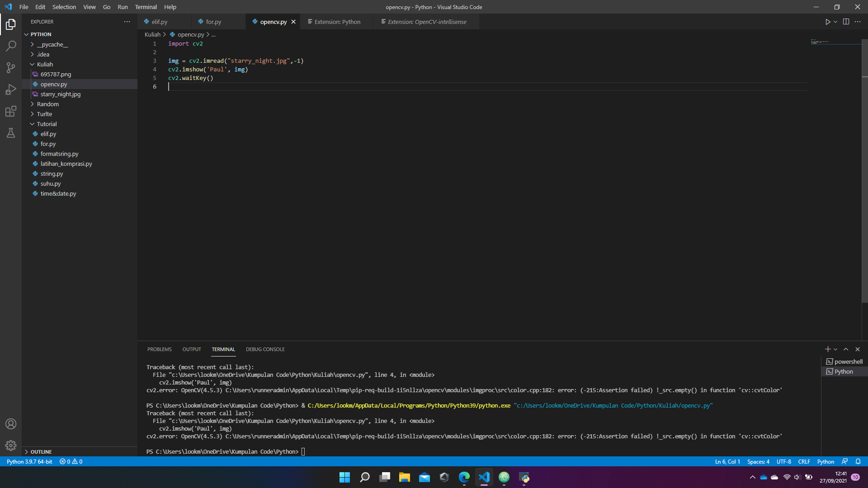
Task: Select the Python terminal instance
Action: tap(844, 371)
